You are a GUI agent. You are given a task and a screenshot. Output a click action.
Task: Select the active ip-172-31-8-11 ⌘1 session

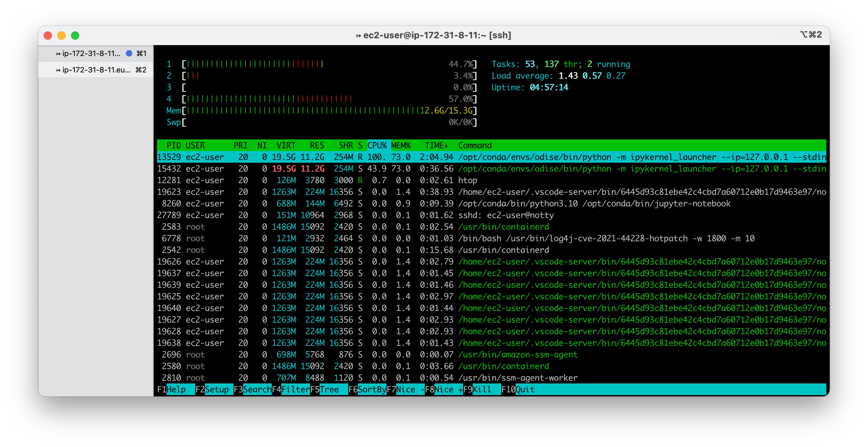click(x=87, y=54)
